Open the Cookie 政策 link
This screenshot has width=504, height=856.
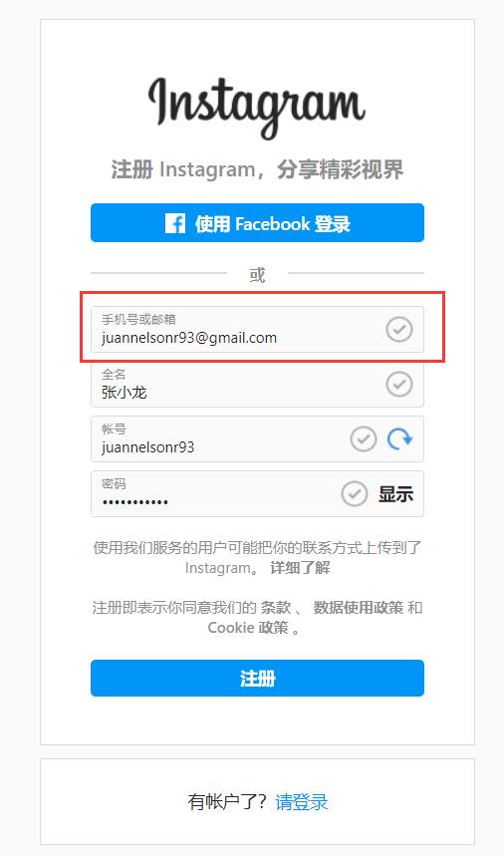(x=248, y=628)
